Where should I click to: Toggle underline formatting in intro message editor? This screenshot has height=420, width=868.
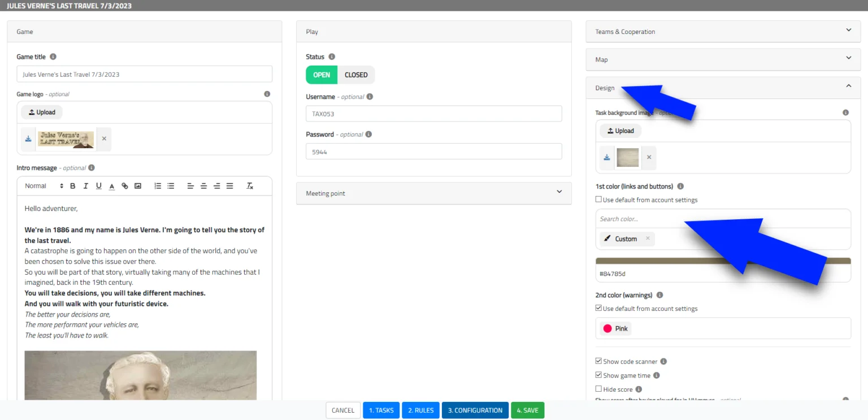(99, 186)
